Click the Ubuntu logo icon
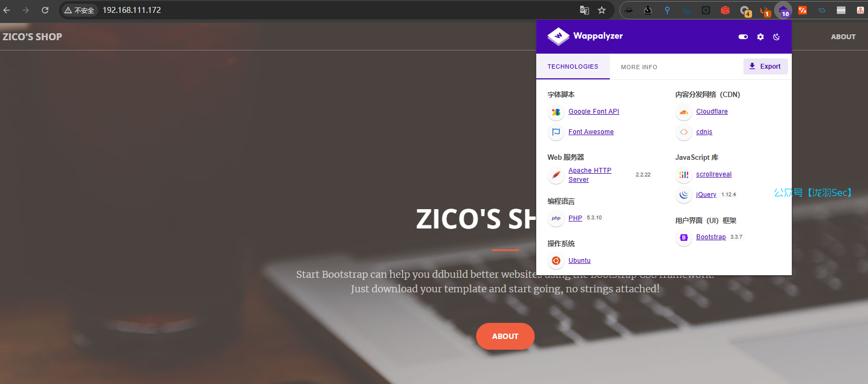Screen dimensions: 868x384 click(x=556, y=261)
